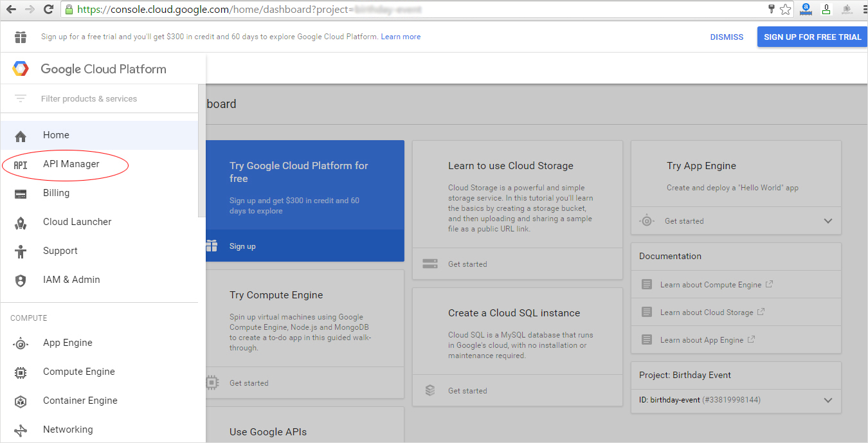
Task: Open the Learn about Compute Engine link
Action: pos(710,285)
